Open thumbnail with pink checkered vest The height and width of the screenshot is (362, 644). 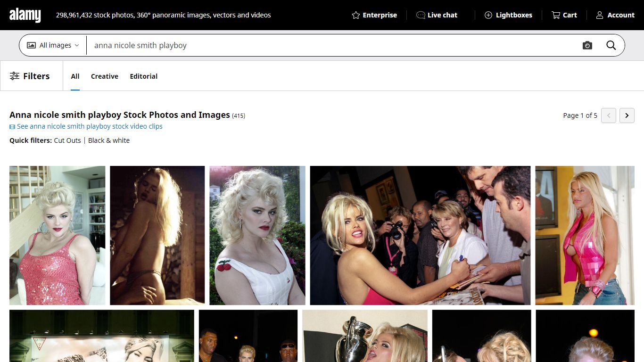(x=585, y=235)
